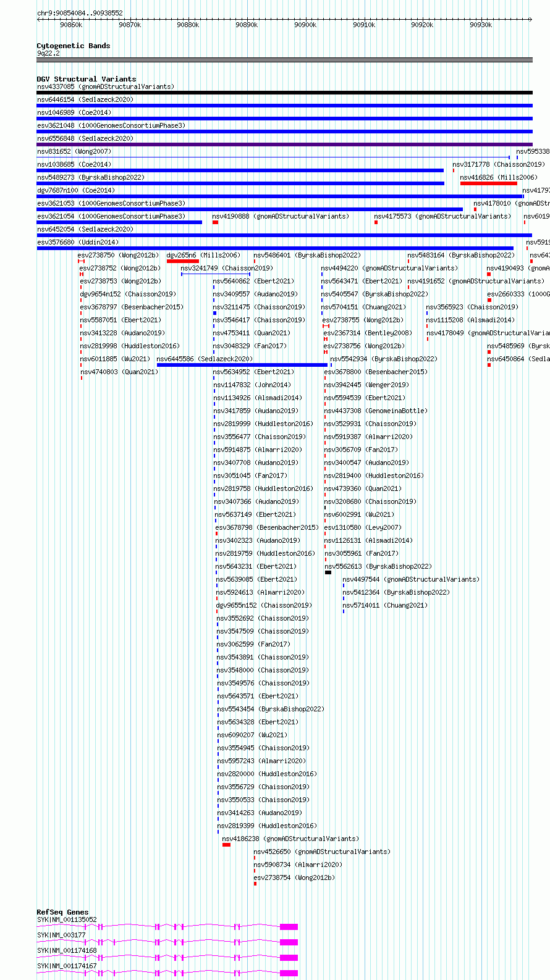Open variant nsv5486401 (ByrskaBishop2022)
Image resolution: width=550 pixels, height=980 pixels.
[307, 255]
